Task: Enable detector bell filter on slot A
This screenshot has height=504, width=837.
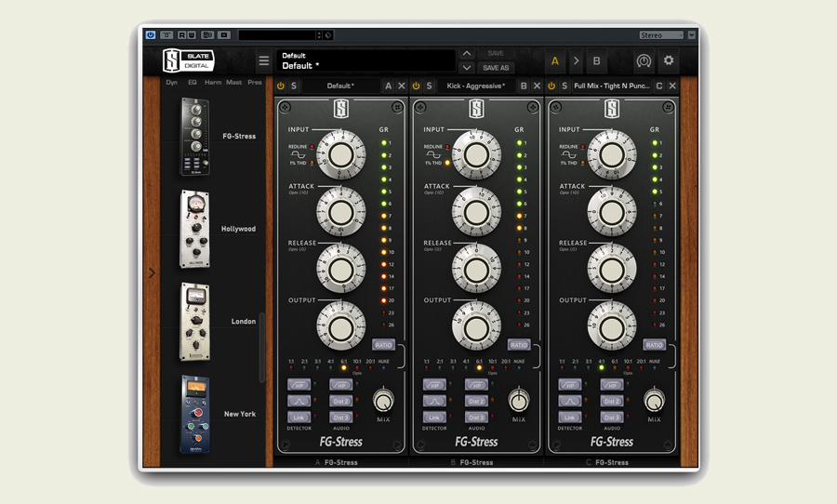Action: 299,401
